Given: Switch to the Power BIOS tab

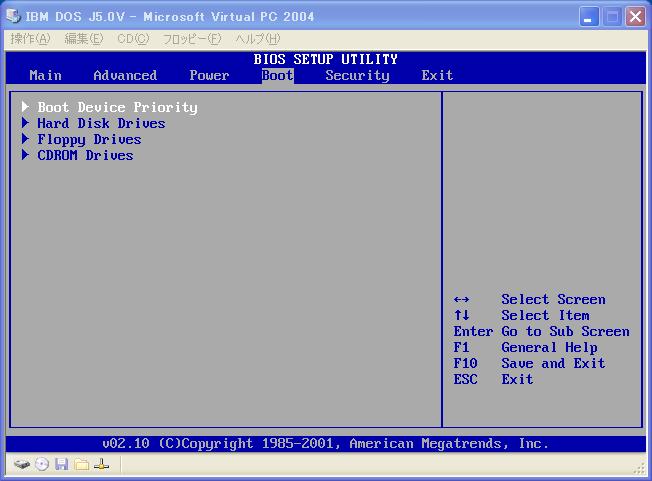Looking at the screenshot, I should pos(209,75).
